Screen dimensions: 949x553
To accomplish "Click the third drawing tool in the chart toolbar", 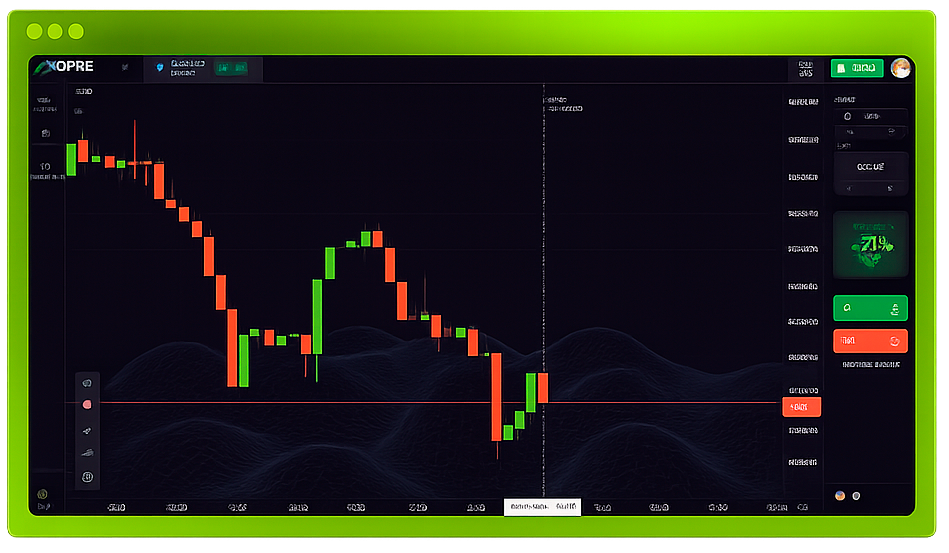I will click(87, 431).
